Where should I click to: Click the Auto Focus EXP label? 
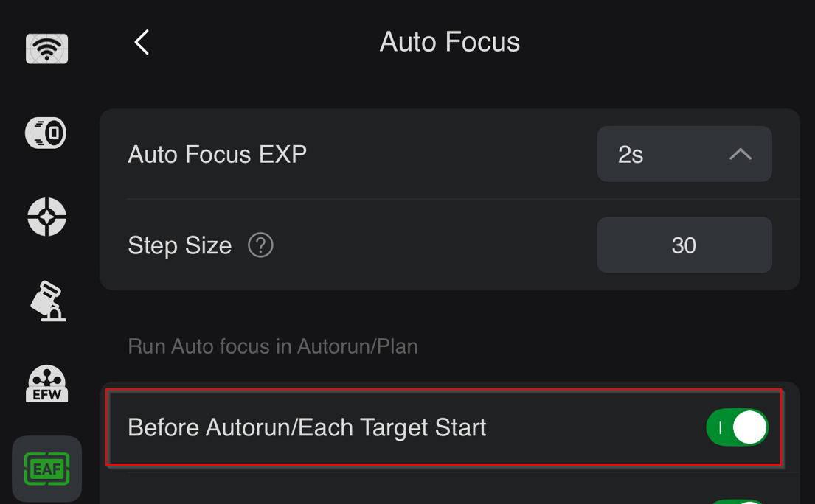coord(218,154)
